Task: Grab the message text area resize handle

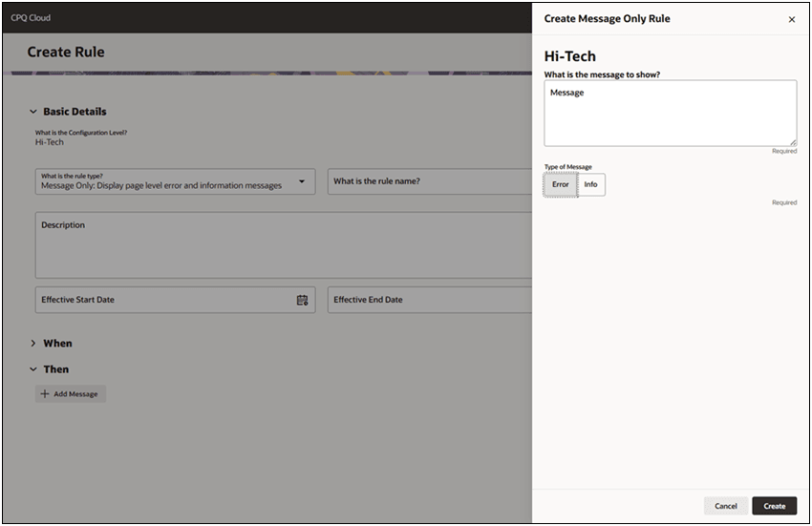Action: click(793, 142)
